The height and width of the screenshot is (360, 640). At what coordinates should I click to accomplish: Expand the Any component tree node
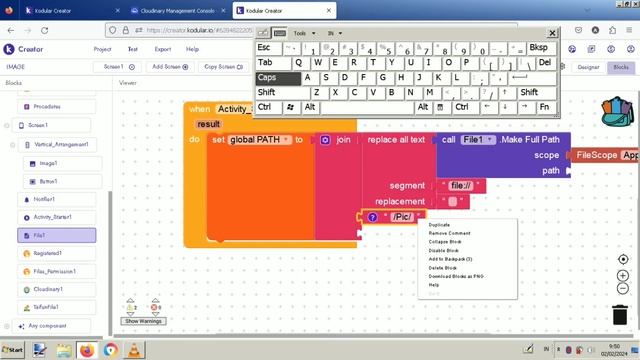(7, 326)
